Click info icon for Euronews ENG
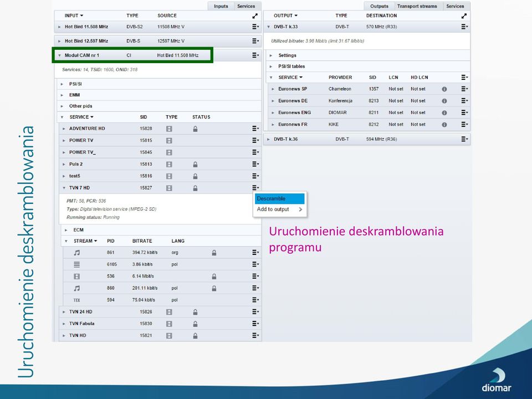Image resolution: width=532 pixels, height=399 pixels. (444, 112)
